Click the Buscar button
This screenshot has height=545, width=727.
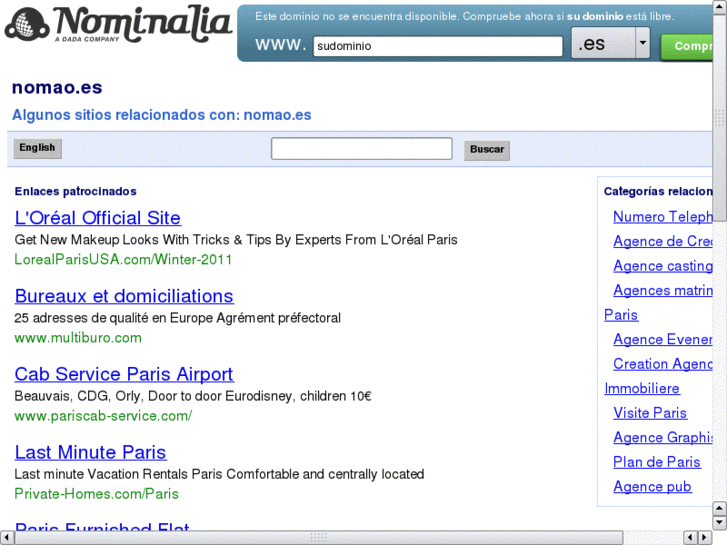point(487,150)
